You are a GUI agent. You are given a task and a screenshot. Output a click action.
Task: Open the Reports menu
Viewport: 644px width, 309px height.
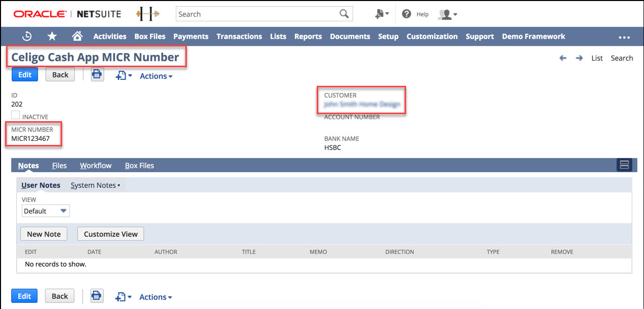point(308,36)
